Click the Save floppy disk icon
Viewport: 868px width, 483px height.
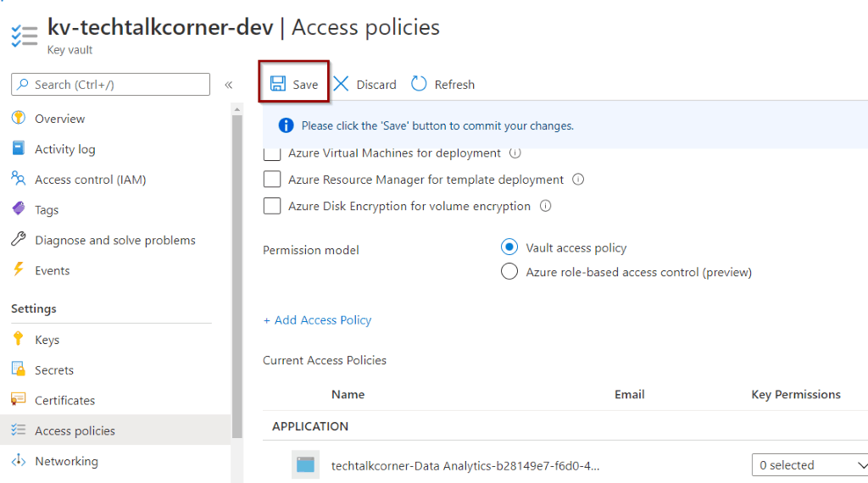click(278, 84)
